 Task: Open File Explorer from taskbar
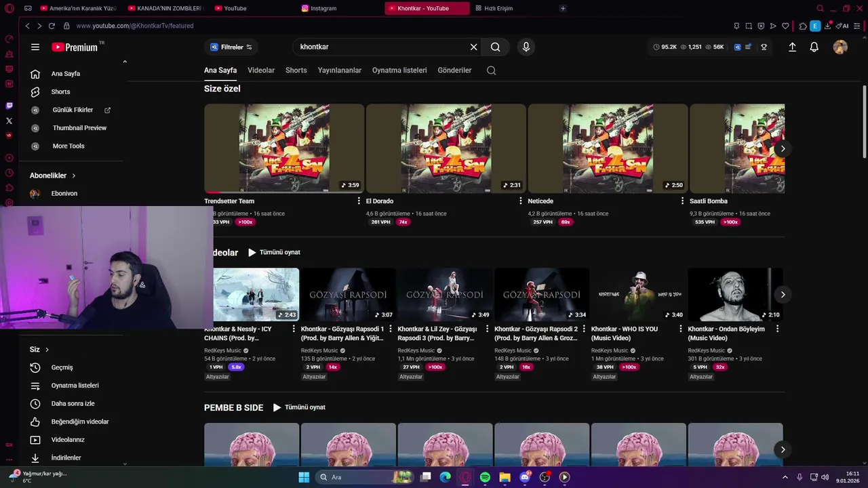click(x=505, y=477)
